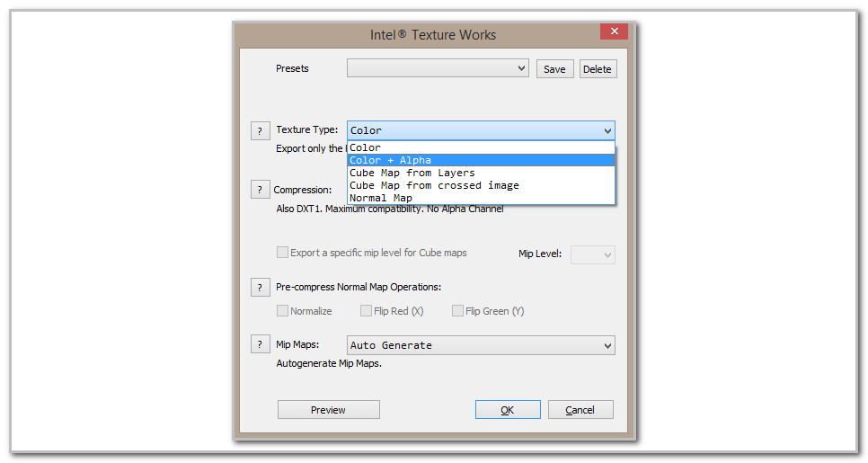The height and width of the screenshot is (463, 868).
Task: Enable Export a specific mip level checkbox
Action: coord(282,253)
